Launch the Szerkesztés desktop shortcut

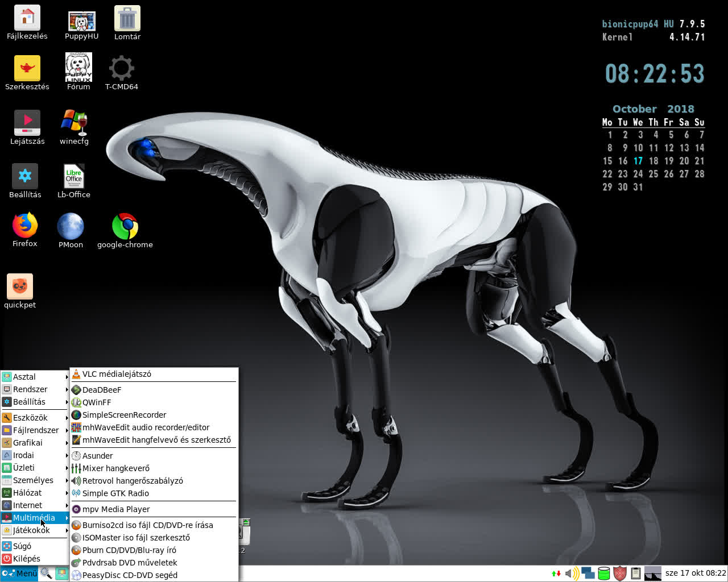27,73
